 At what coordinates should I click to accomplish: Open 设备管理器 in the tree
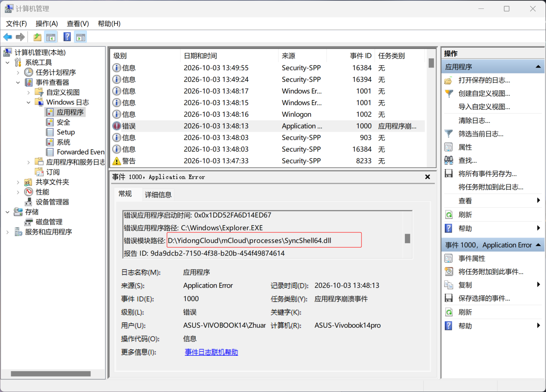[52, 202]
